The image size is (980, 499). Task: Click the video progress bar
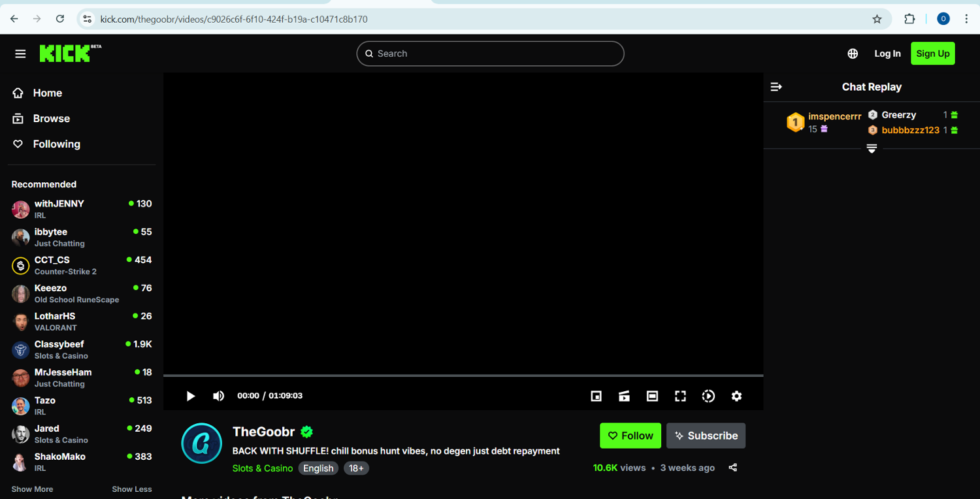click(463, 376)
